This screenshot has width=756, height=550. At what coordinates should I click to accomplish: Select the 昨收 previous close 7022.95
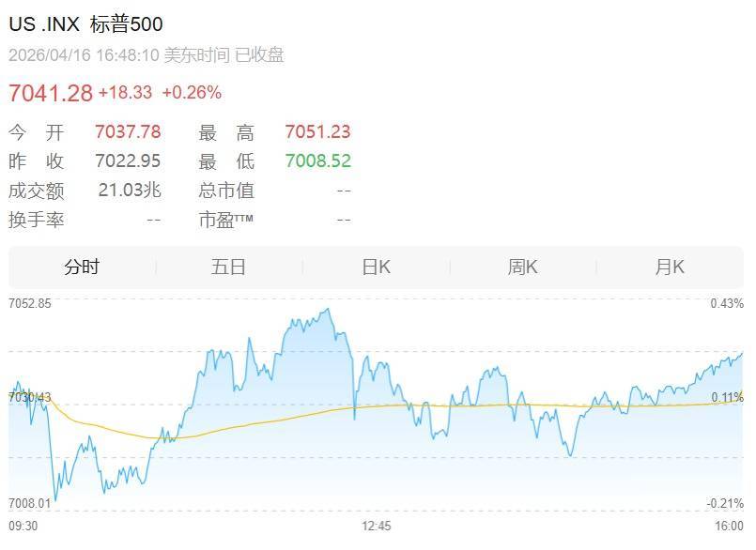(x=129, y=161)
